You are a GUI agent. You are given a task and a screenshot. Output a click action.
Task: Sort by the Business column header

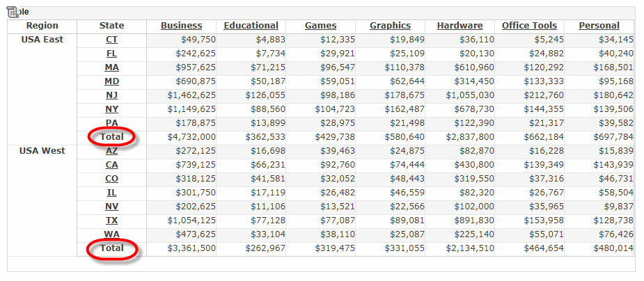[x=181, y=26]
